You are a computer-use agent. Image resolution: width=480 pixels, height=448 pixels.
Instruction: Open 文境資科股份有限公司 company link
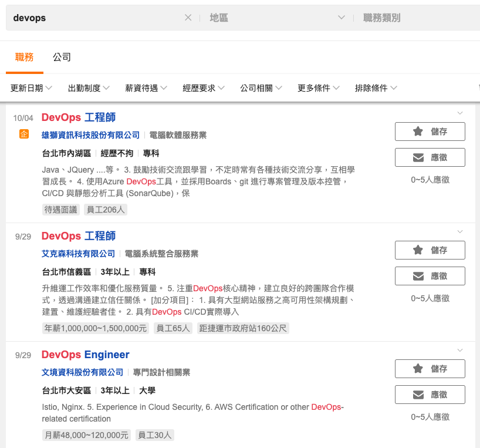click(82, 372)
